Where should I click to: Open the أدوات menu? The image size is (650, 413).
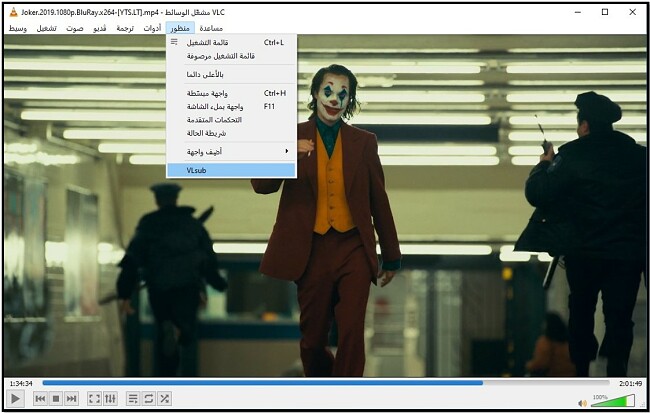152,28
